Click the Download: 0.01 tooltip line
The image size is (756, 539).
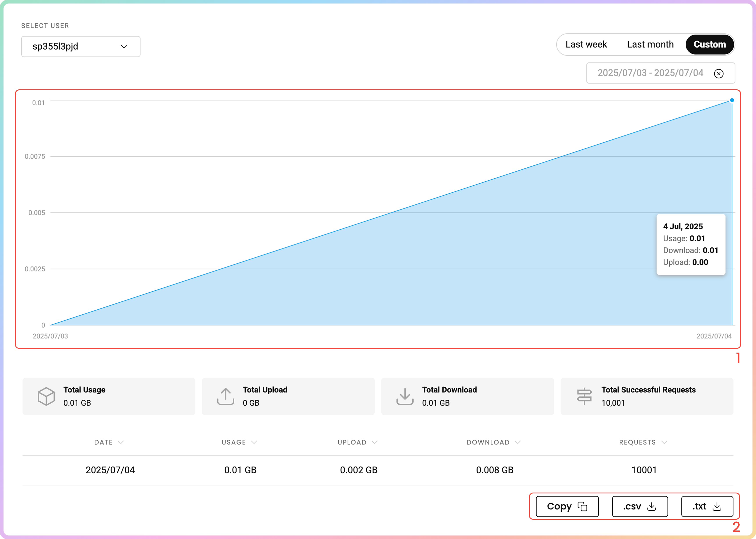coord(691,250)
